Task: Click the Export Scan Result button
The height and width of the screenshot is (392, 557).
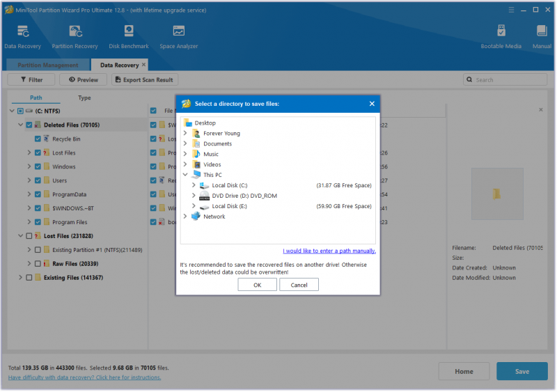Action: (x=145, y=80)
